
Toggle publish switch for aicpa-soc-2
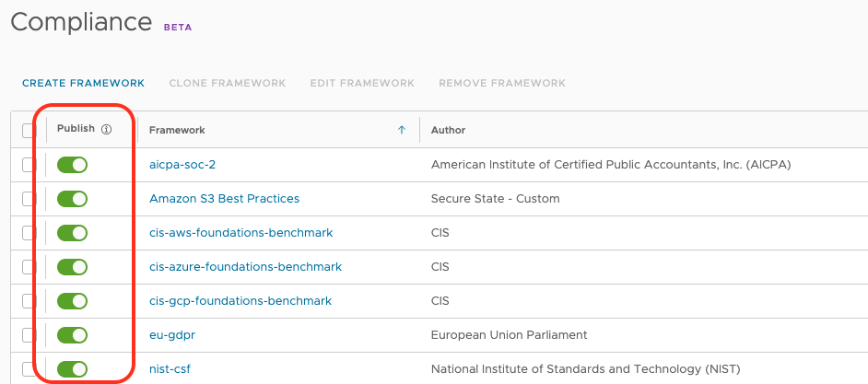coord(72,165)
